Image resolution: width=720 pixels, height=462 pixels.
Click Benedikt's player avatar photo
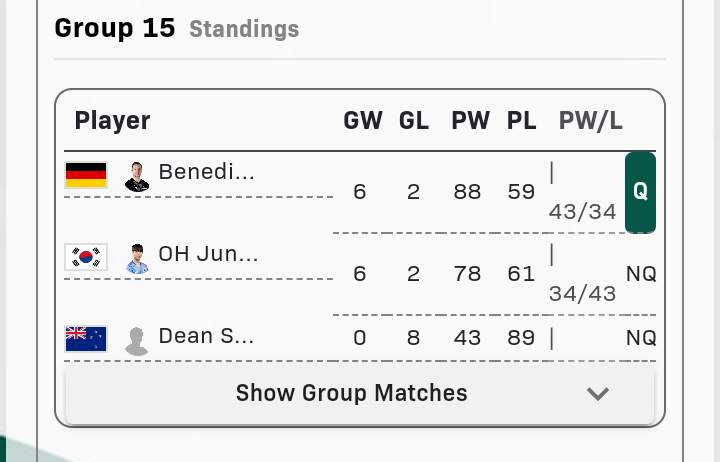point(137,176)
